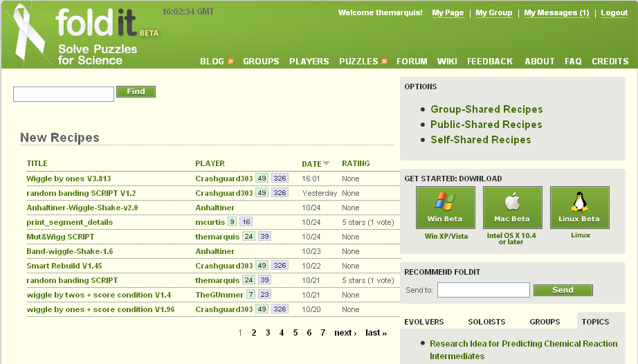Open the CREDITS page
The image size is (638, 364).
tap(610, 62)
